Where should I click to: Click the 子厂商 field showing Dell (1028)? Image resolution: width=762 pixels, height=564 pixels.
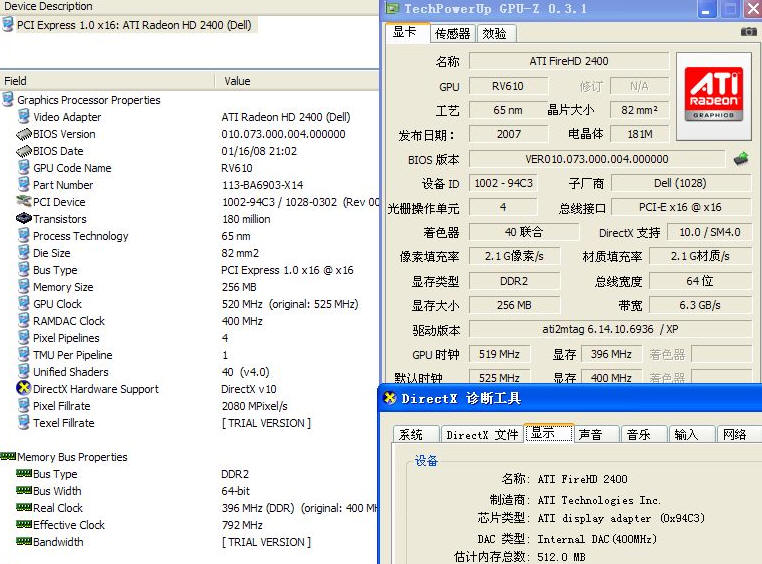click(x=680, y=183)
